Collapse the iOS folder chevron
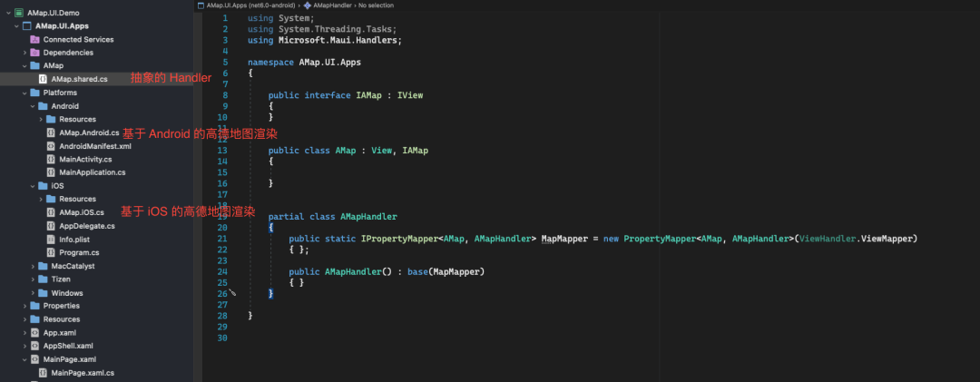The height and width of the screenshot is (382, 980). (x=34, y=186)
